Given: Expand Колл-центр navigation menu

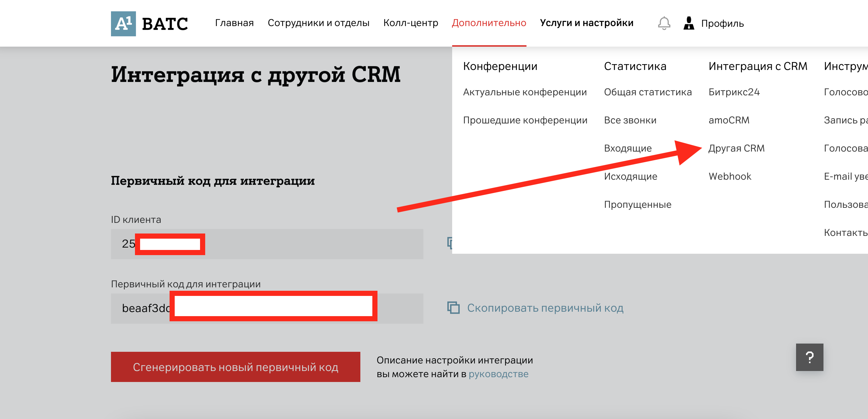Looking at the screenshot, I should coord(410,23).
